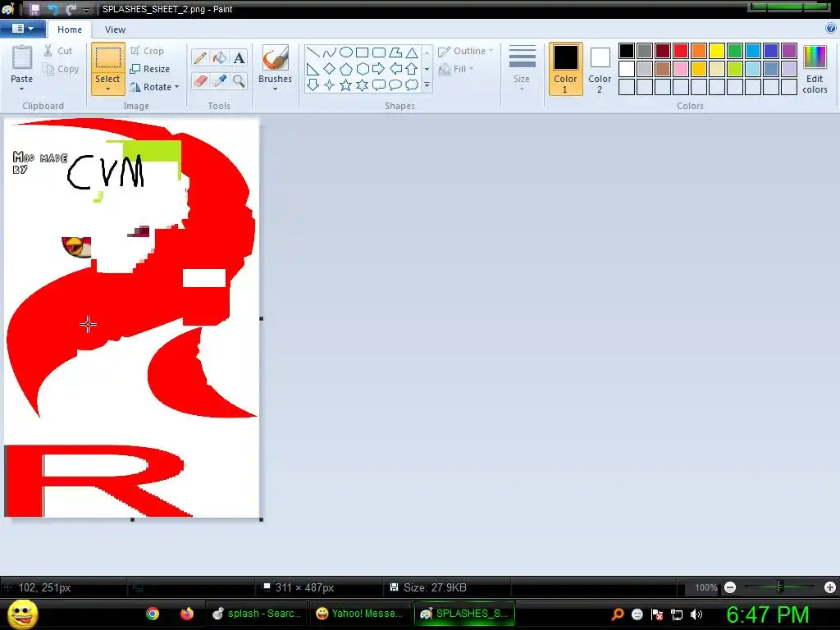Choose the Triangle shape
Viewport: 840px width, 630px height.
tap(412, 52)
